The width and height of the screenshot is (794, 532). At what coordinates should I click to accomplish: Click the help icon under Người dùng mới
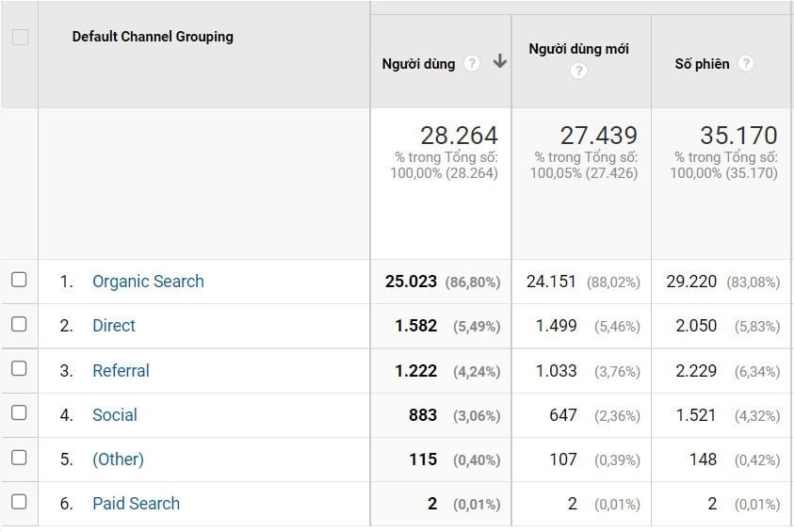578,72
